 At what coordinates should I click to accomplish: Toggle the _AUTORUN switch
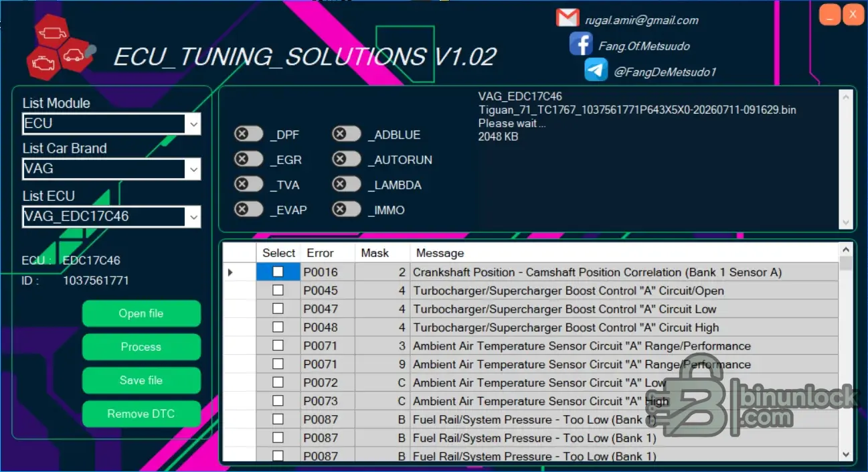[347, 159]
